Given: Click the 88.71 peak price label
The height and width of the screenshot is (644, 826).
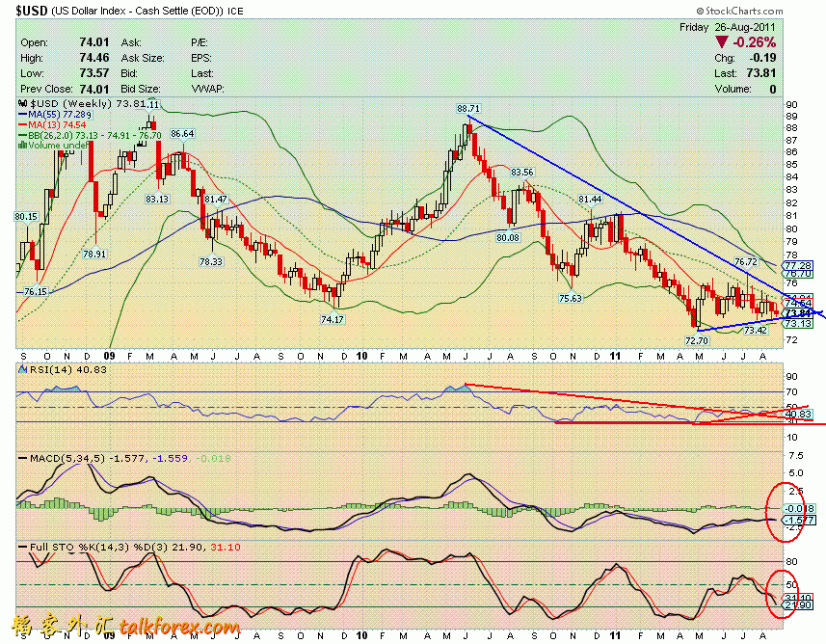Looking at the screenshot, I should point(468,109).
